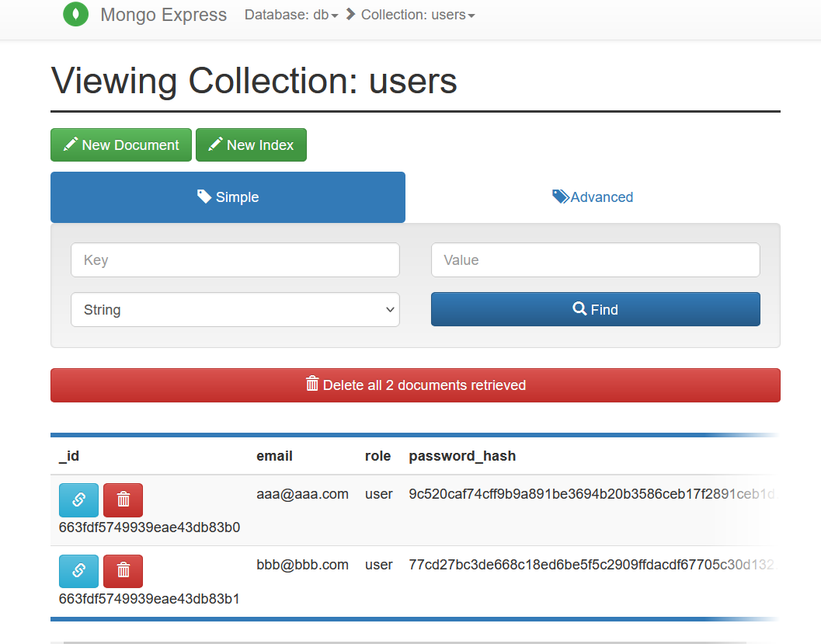Sort by the _id column header
This screenshot has height=644, width=821.
[x=69, y=456]
